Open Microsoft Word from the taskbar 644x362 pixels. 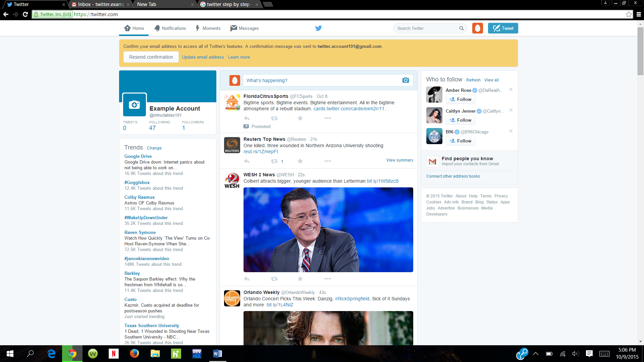point(217,354)
